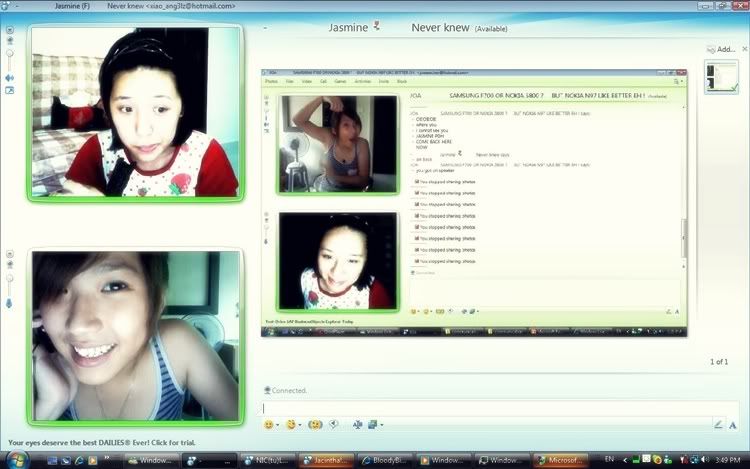Select the handwriting pen icon
The width and height of the screenshot is (750, 469).
pyautogui.click(x=718, y=425)
